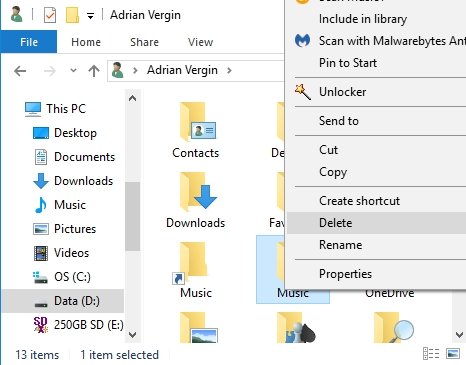Click the user icon in address bar
Screen dimensions: 466x365
pos(117,70)
